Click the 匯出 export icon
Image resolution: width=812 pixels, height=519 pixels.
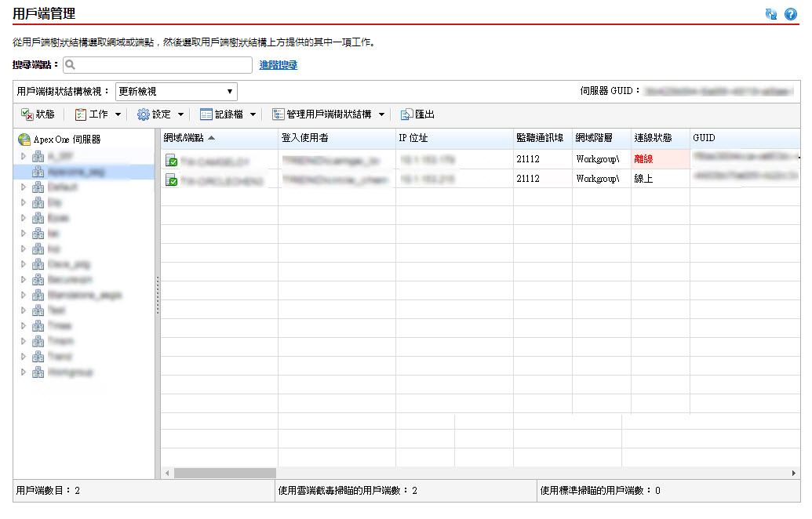[406, 114]
